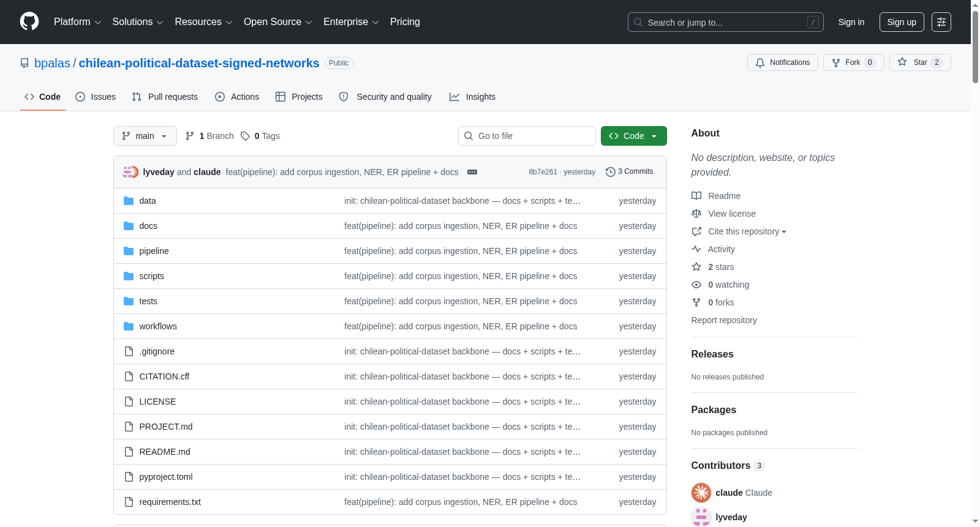Click the Sign up button
Screen dimensions: 980x527
902,22
